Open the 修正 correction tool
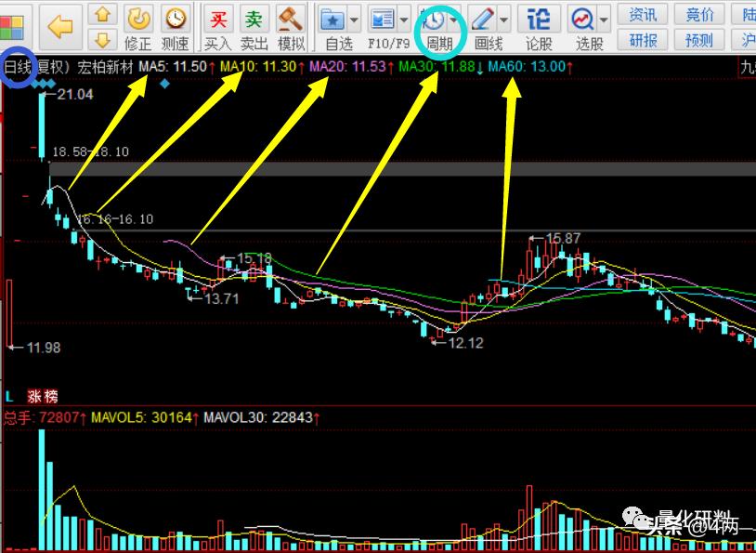Viewport: 756px width, 553px height. tap(138, 27)
